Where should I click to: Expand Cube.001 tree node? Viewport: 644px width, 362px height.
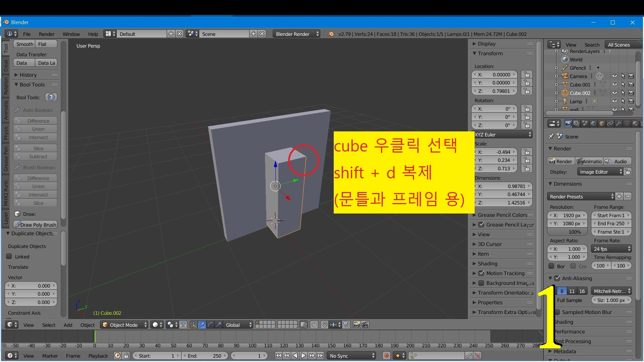click(556, 84)
